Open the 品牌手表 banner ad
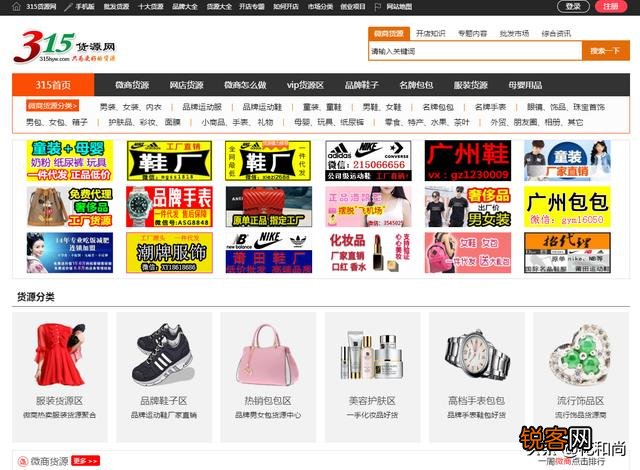640x470 pixels. [169, 206]
